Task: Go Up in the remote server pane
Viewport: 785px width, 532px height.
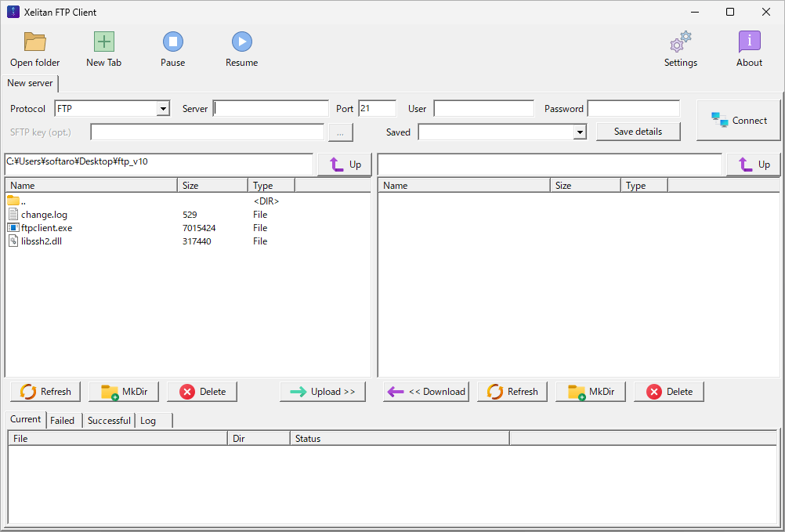Action: (753, 165)
